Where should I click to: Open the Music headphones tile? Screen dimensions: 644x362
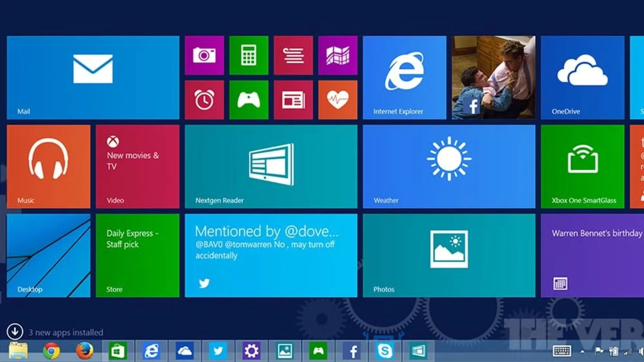(48, 166)
